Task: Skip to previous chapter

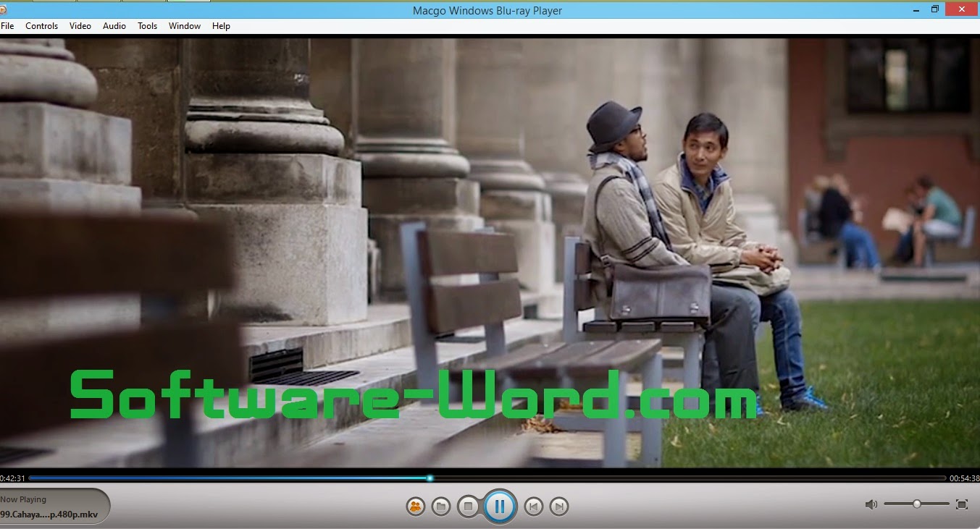Action: [533, 507]
